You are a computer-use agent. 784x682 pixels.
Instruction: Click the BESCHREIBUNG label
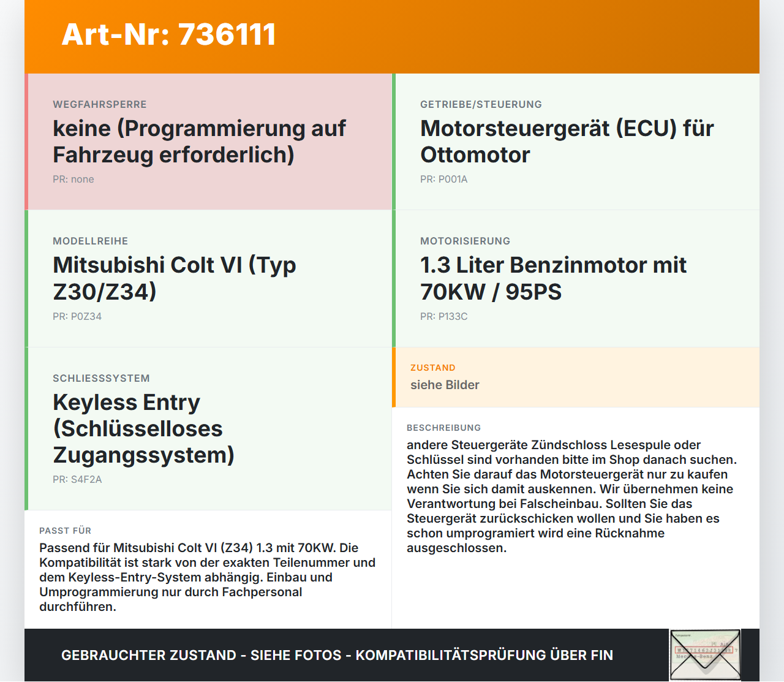[444, 428]
